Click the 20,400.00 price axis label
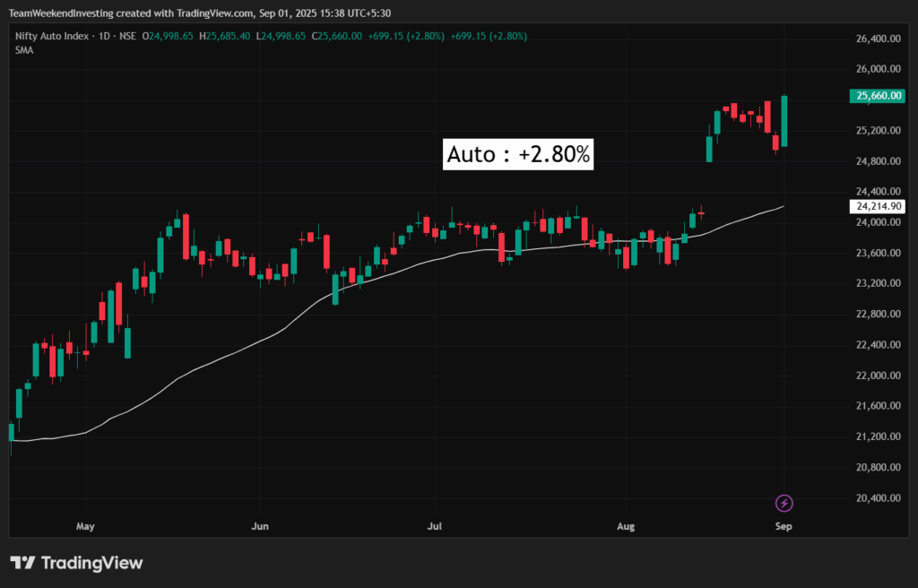Screen dimensions: 918x588 tap(879, 498)
